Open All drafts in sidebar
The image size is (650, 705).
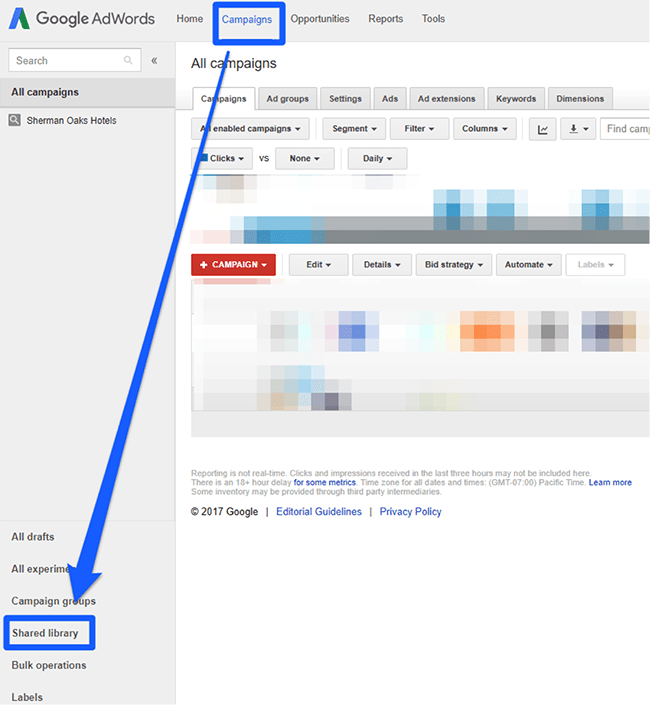(33, 537)
